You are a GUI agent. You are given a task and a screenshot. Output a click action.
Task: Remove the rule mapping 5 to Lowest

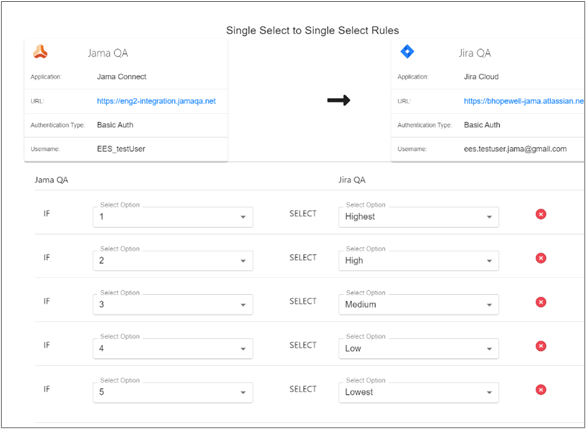[x=541, y=390]
